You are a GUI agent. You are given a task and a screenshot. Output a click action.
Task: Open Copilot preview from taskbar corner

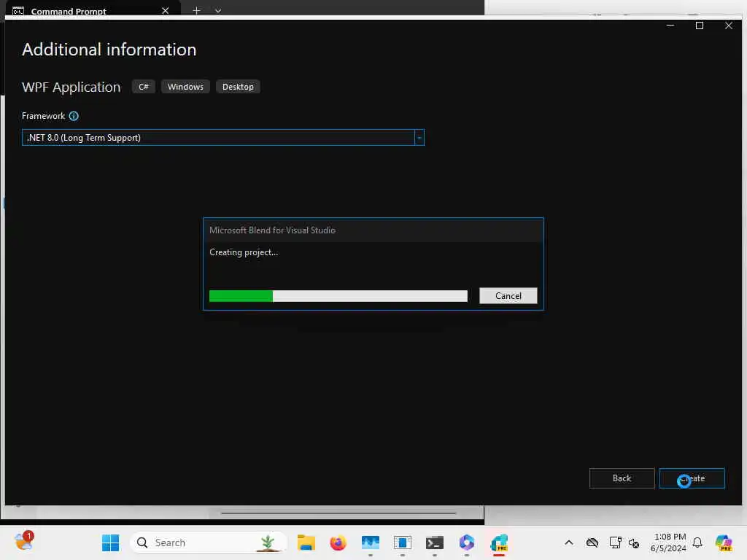click(x=723, y=542)
